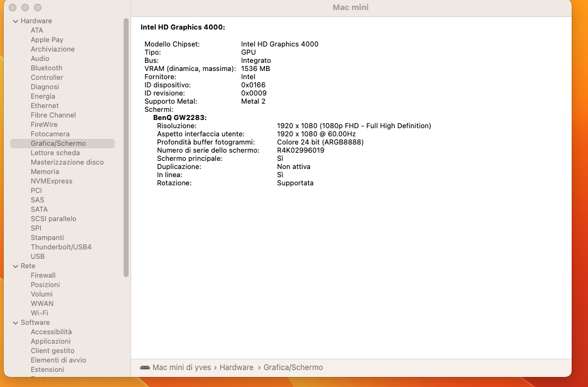This screenshot has height=387, width=588.
Task: Select Diagnosi in the sidebar
Action: point(45,87)
